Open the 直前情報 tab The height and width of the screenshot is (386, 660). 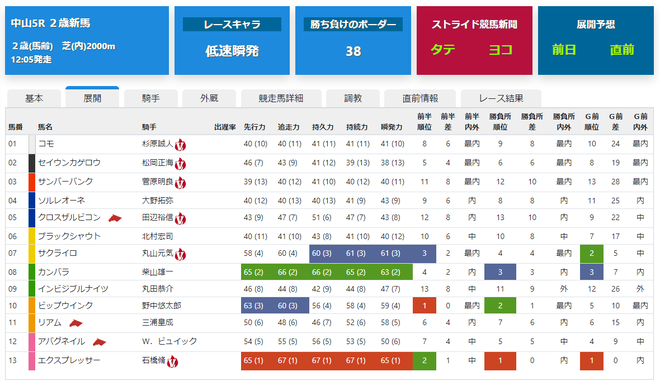420,98
